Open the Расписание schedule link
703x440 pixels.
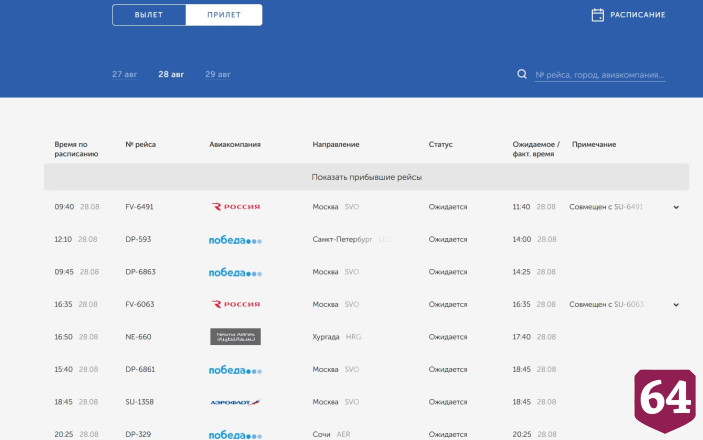click(x=638, y=15)
